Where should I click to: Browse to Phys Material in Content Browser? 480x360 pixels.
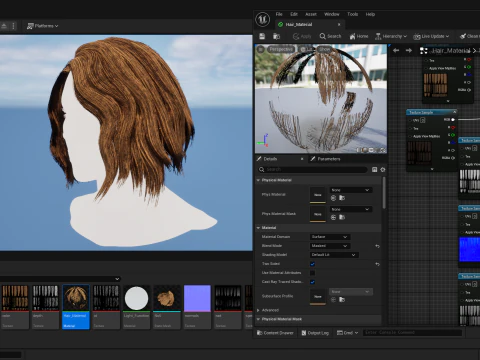[x=342, y=198]
